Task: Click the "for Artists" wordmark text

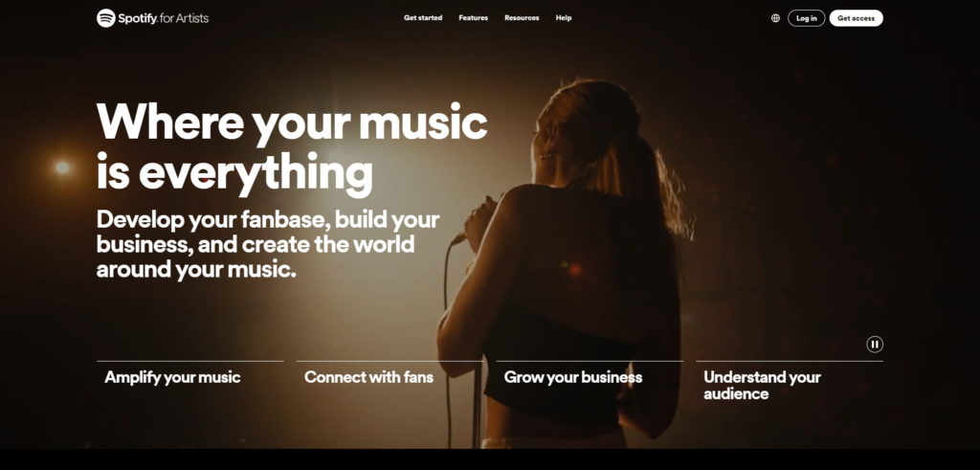Action: tap(185, 18)
